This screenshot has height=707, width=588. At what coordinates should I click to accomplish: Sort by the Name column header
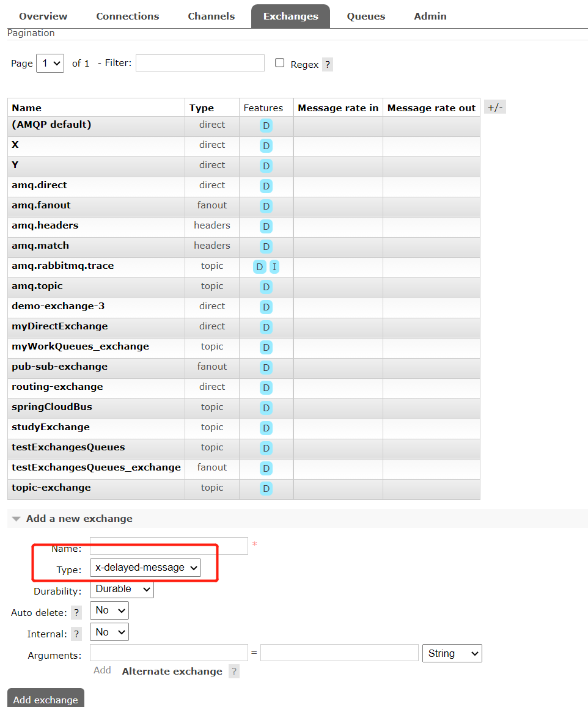[27, 108]
